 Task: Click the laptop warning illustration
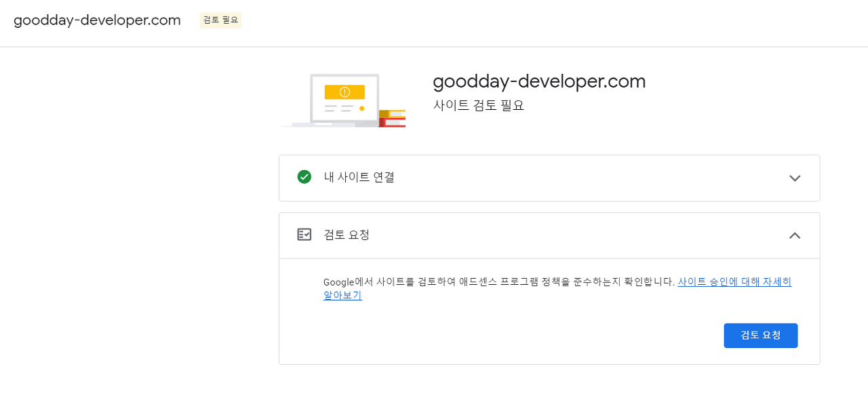342,100
